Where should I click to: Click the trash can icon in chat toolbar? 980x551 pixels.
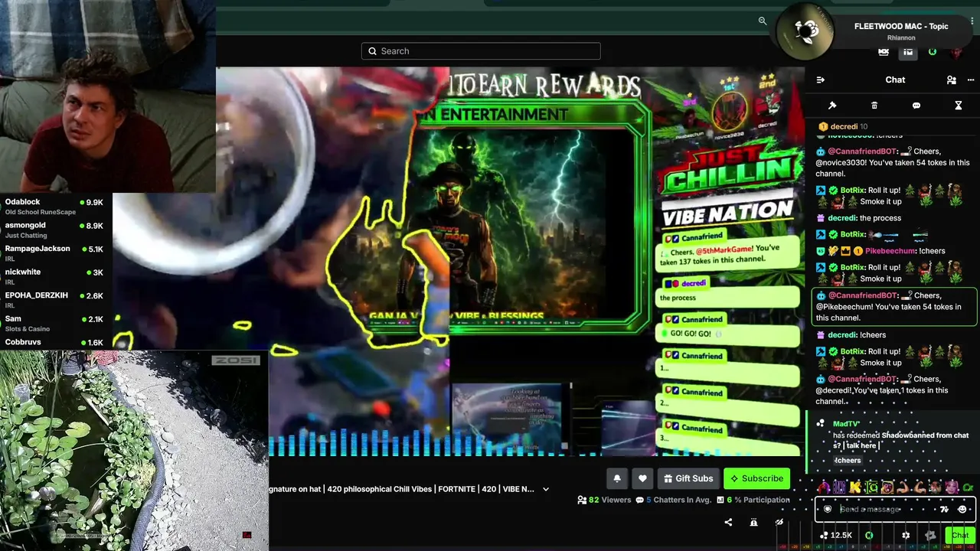coord(874,106)
